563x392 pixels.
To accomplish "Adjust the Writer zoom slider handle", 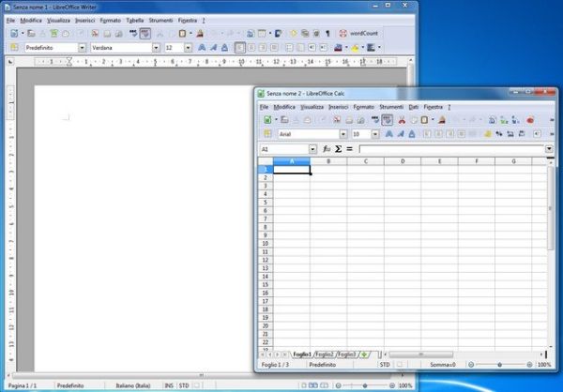I will 365,385.
